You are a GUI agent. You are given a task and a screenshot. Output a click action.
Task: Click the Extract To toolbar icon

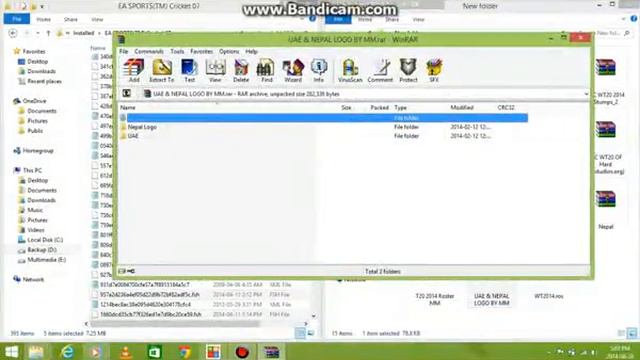[x=162, y=71]
